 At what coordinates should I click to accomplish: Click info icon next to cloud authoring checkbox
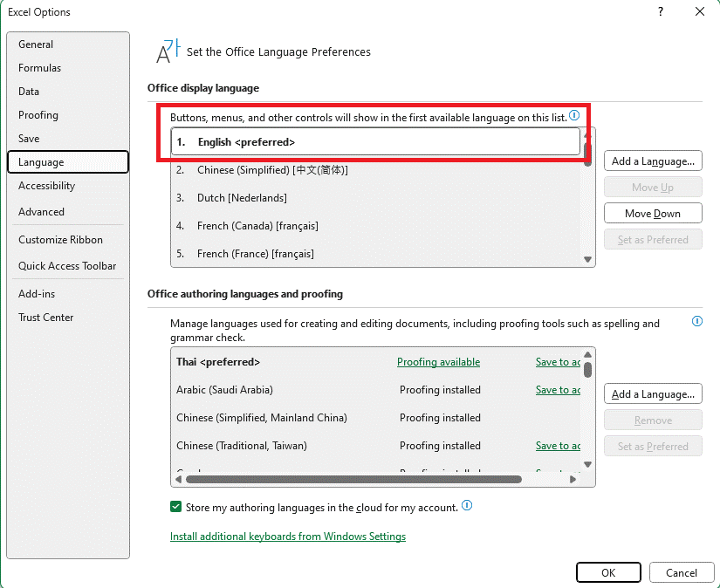(x=466, y=506)
